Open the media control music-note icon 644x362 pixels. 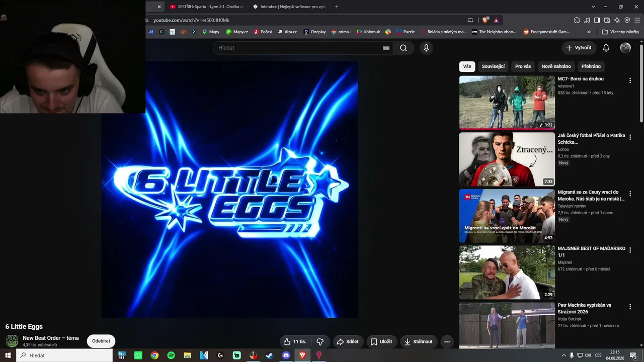click(587, 20)
